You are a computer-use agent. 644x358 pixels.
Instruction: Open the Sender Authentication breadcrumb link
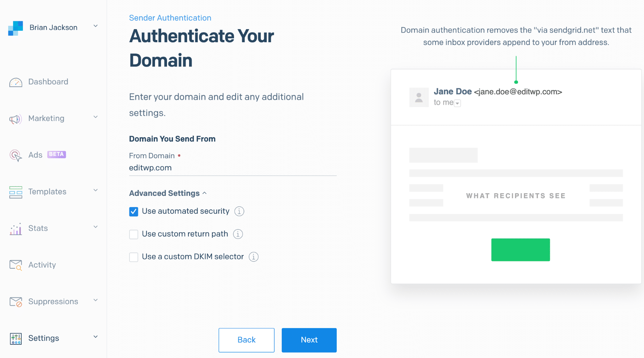tap(170, 18)
